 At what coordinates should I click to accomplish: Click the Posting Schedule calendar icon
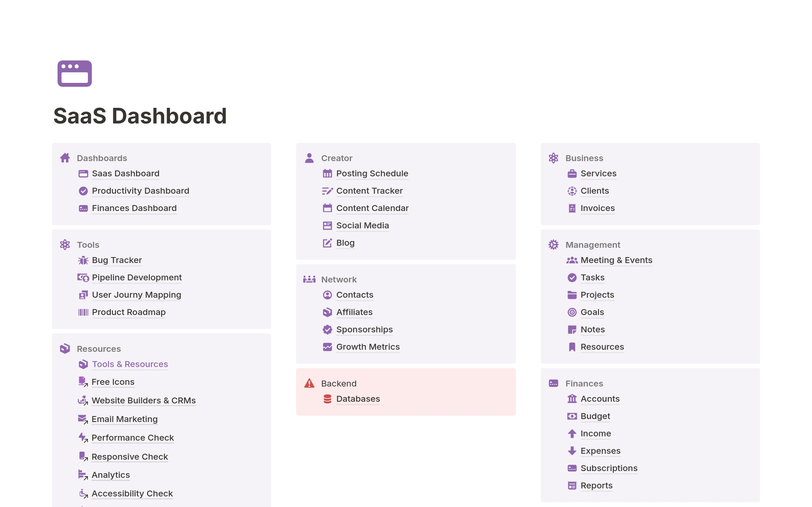[x=326, y=173]
